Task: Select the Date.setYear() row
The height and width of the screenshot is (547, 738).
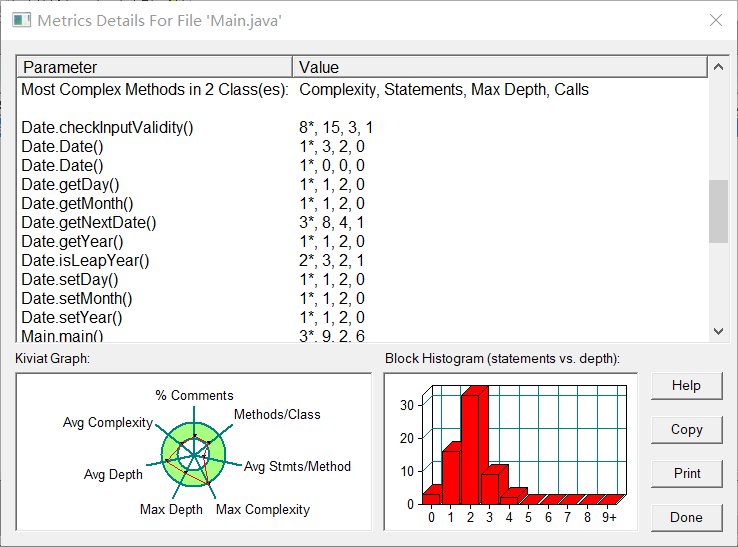Action: (x=362, y=317)
